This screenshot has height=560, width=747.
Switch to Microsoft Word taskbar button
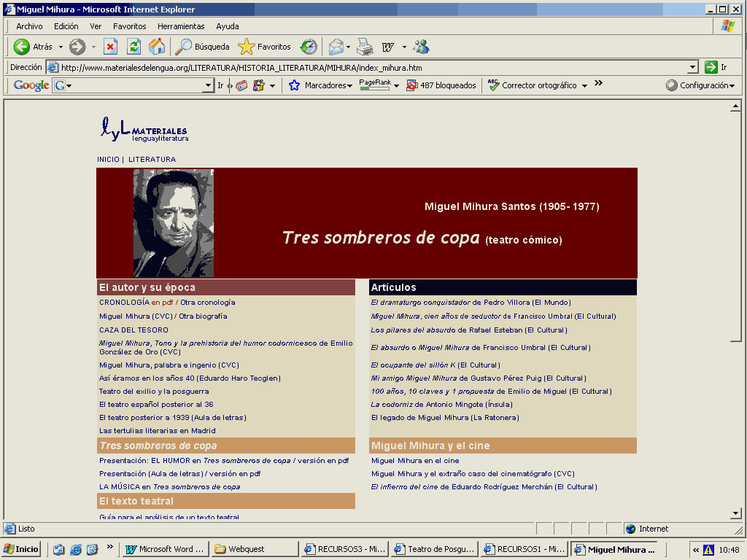(x=166, y=549)
